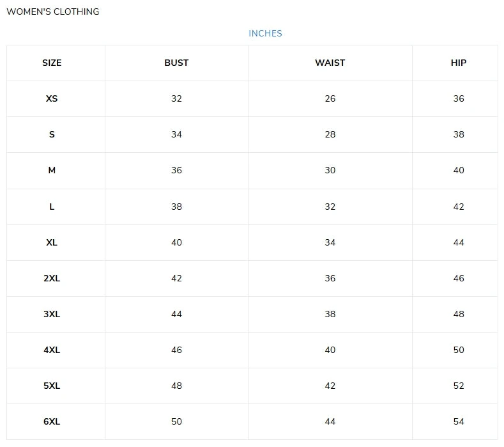Click the WOMEN'S CLOTHING heading
This screenshot has width=504, height=447.
(x=53, y=12)
